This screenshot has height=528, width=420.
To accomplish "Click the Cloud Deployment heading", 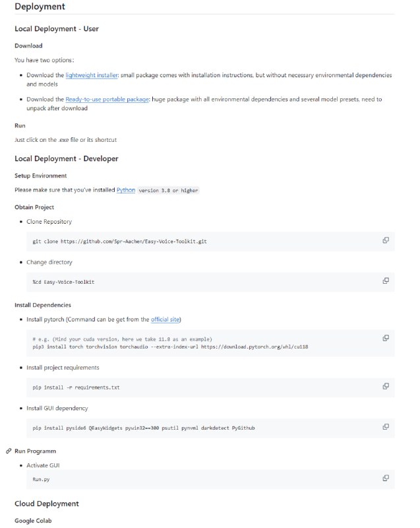I will tap(47, 504).
